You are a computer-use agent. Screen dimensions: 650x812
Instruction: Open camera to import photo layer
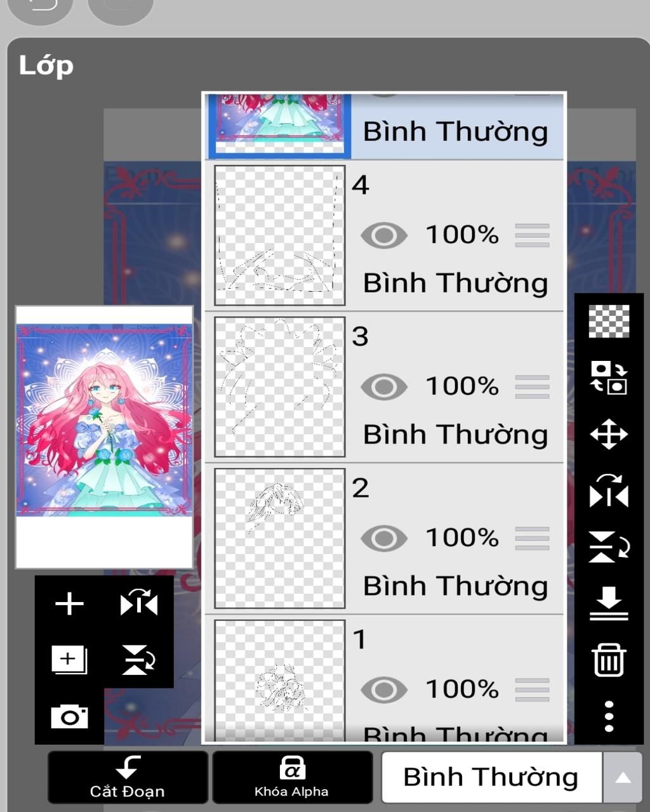(69, 717)
